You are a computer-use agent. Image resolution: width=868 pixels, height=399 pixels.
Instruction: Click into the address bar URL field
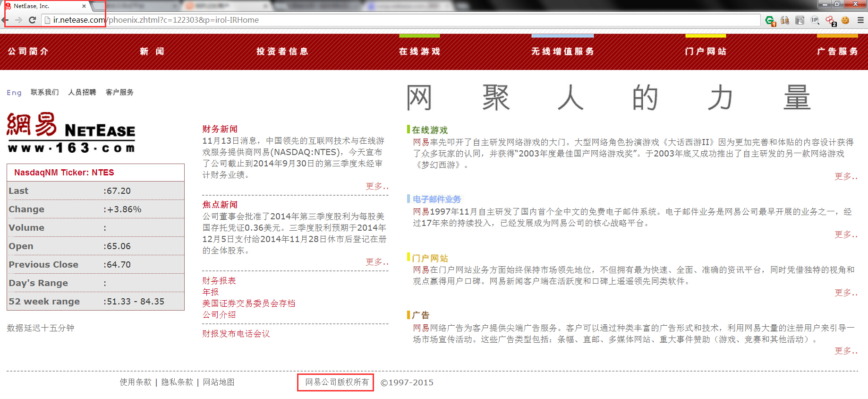click(x=401, y=20)
